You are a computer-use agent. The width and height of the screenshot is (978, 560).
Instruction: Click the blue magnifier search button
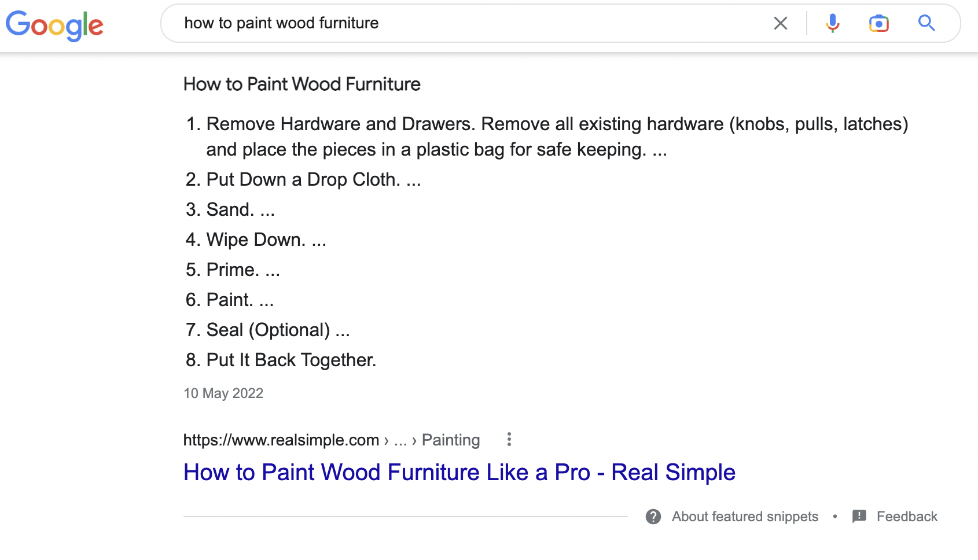926,23
